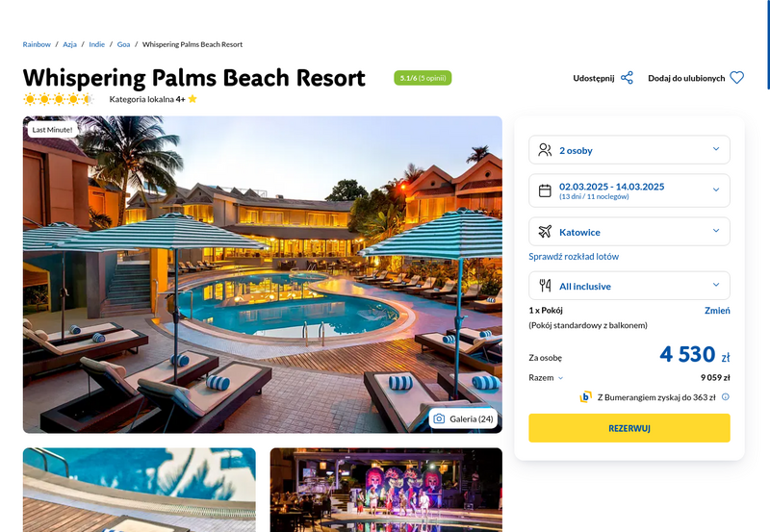
Task: Click the Sprawdź rozkład lotów link
Action: point(574,256)
